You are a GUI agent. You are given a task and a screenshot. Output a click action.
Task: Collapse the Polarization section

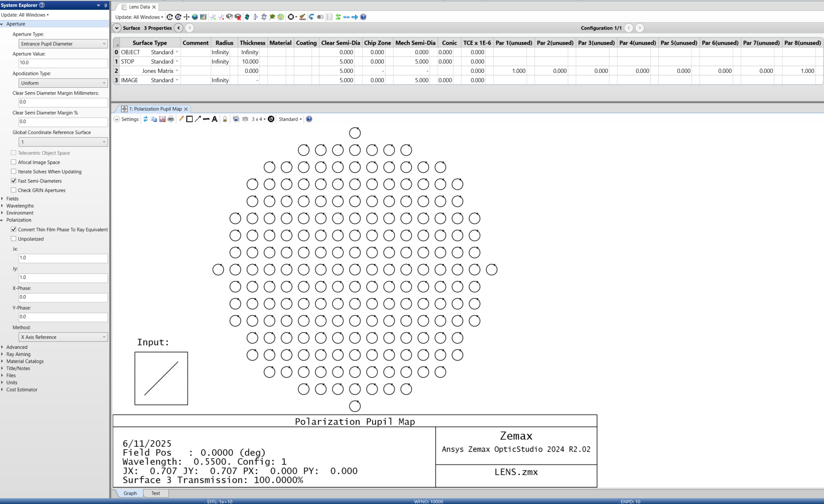click(x=2, y=220)
